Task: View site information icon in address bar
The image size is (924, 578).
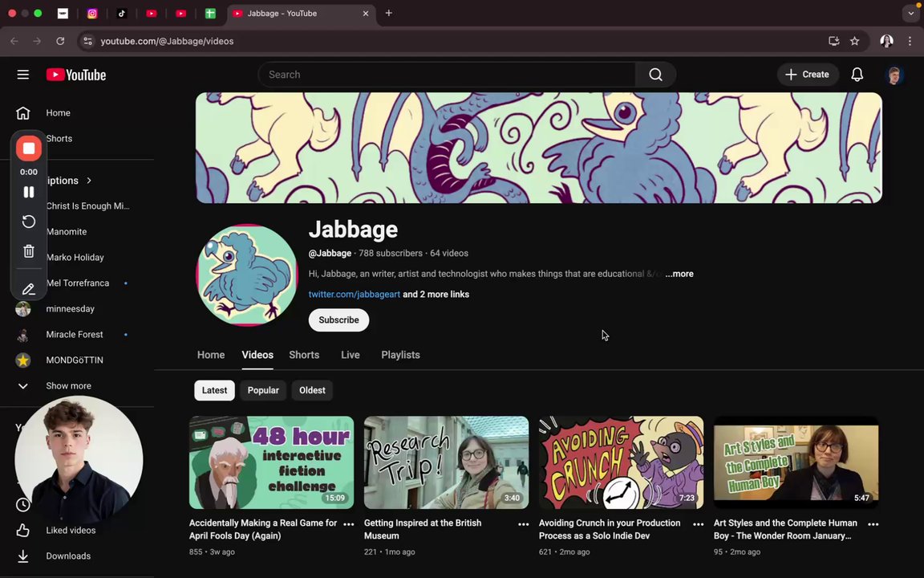Action: 87,41
